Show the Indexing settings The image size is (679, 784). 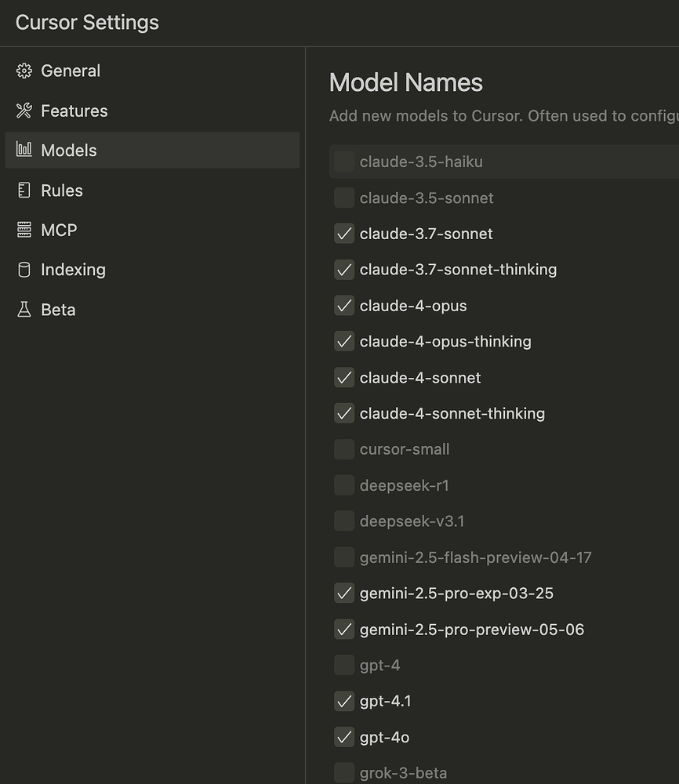152,270
